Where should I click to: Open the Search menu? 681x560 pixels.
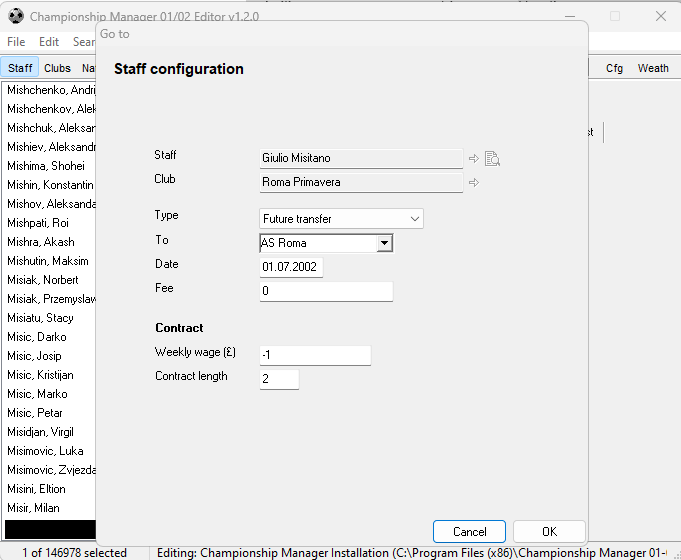(83, 42)
